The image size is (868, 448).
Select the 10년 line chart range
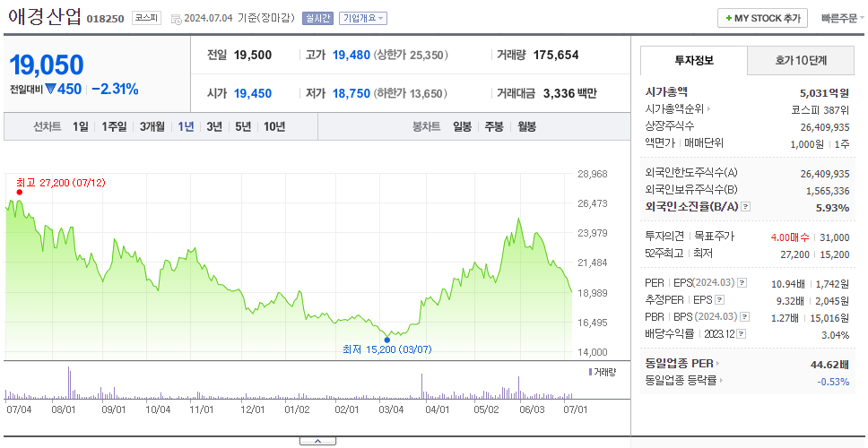[274, 126]
